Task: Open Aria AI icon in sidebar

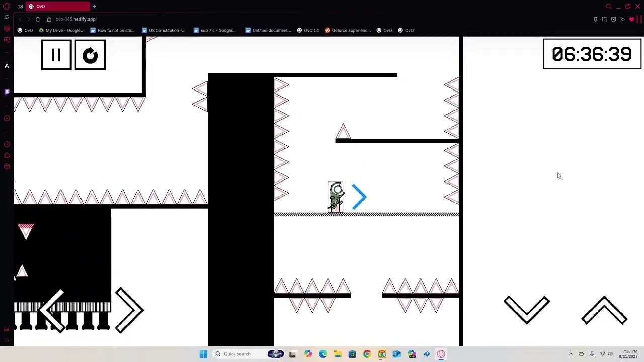Action: coord(7,66)
